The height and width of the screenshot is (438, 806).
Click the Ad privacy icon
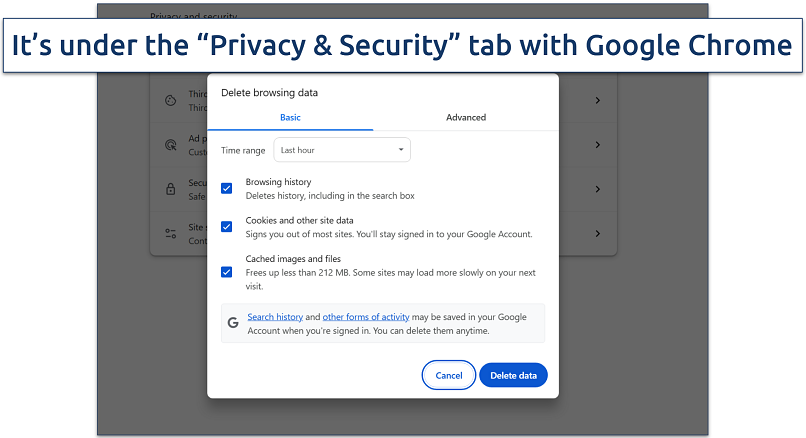(170, 145)
